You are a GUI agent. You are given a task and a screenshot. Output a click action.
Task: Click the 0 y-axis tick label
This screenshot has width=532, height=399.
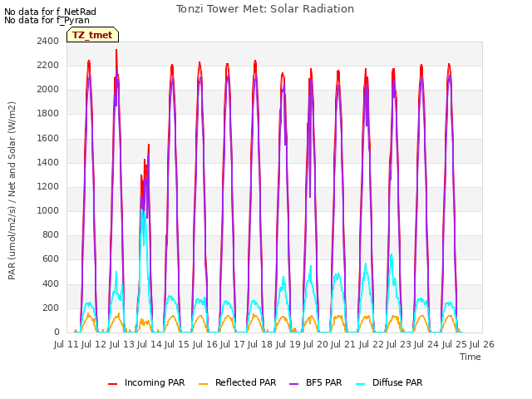(x=57, y=332)
